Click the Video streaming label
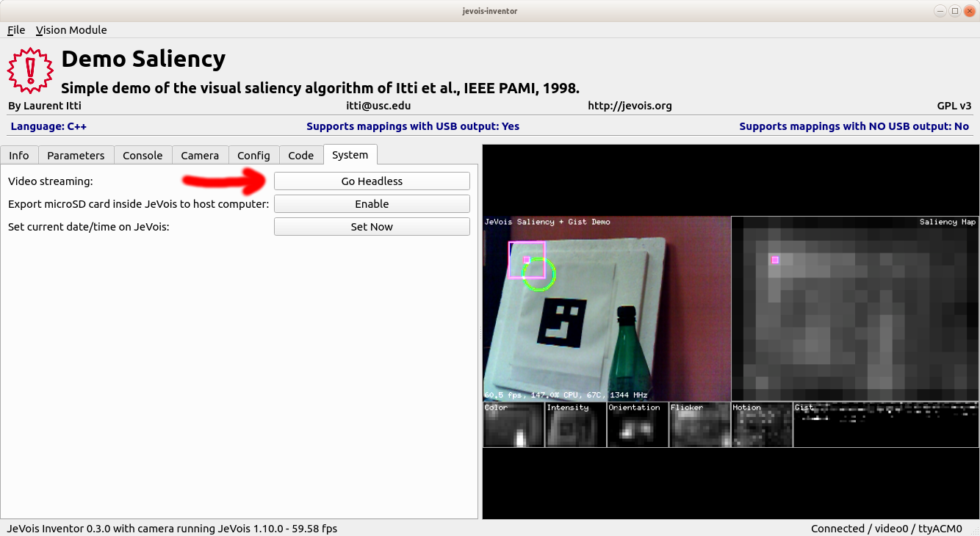The height and width of the screenshot is (536, 980). pos(51,181)
